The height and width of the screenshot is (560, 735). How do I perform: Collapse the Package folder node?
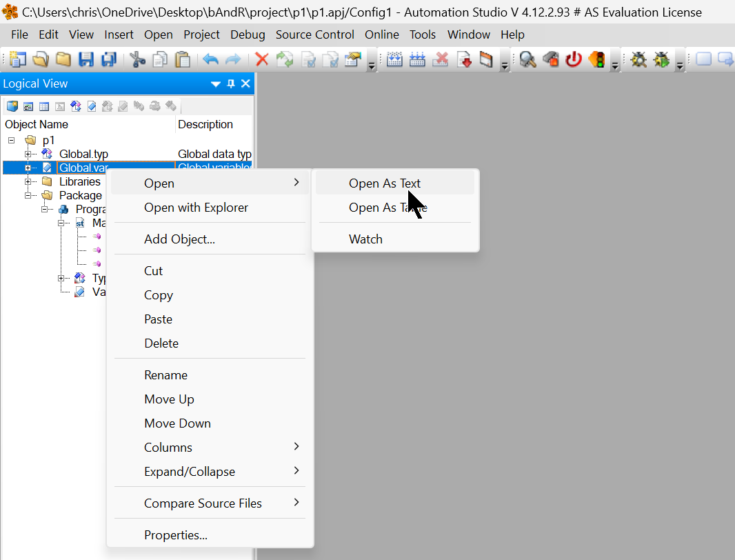[x=28, y=195]
